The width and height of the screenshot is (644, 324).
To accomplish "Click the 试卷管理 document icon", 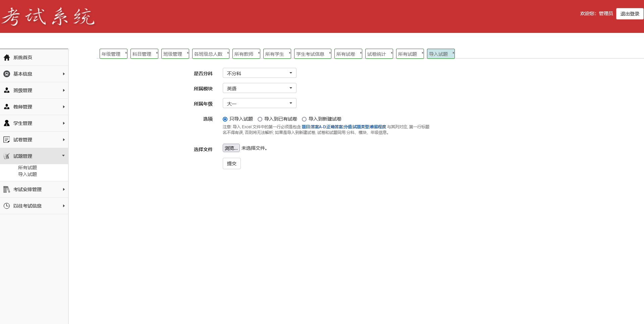I will click(7, 139).
